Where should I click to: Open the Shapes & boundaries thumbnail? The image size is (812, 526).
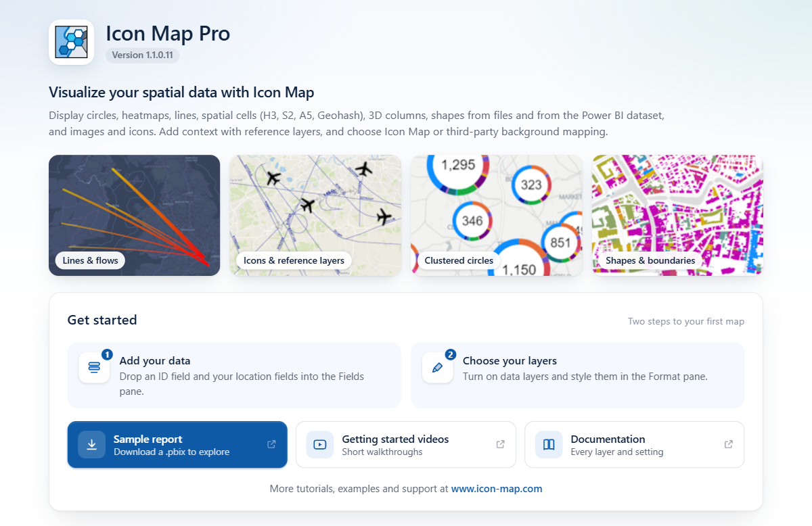click(677, 215)
